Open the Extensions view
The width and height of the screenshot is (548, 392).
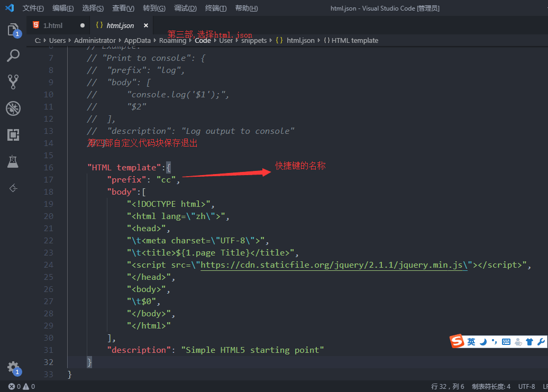[x=13, y=134]
